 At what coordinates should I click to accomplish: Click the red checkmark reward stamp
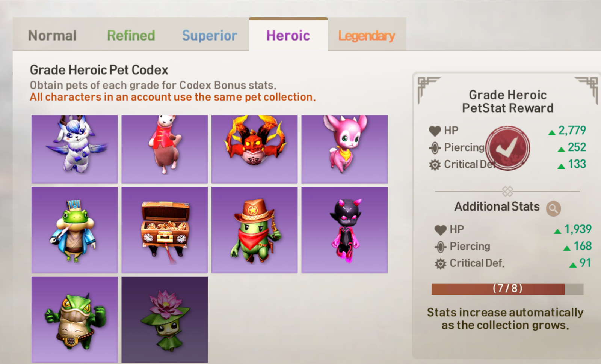[x=507, y=148]
